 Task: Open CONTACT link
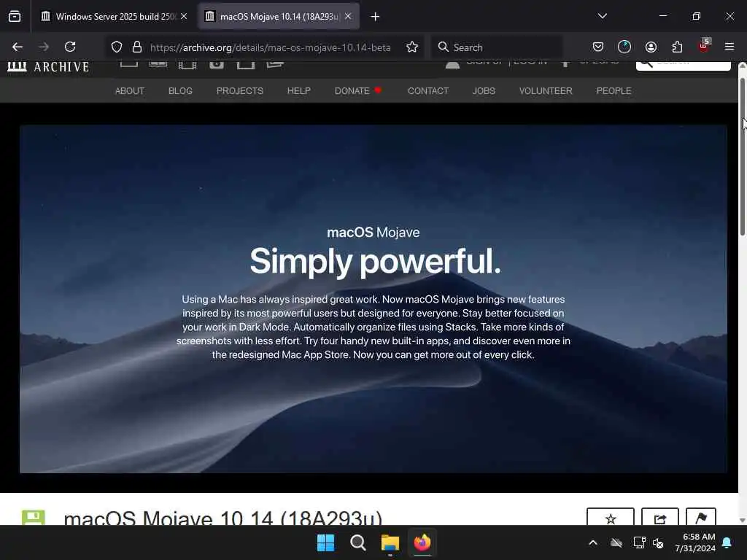tap(427, 91)
